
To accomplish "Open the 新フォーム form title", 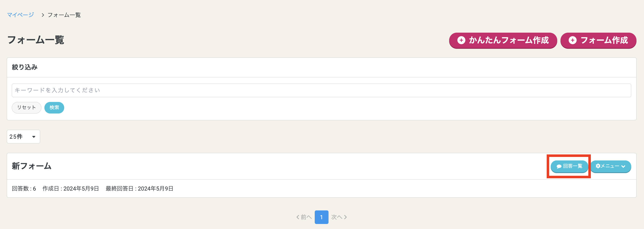I will coord(32,166).
